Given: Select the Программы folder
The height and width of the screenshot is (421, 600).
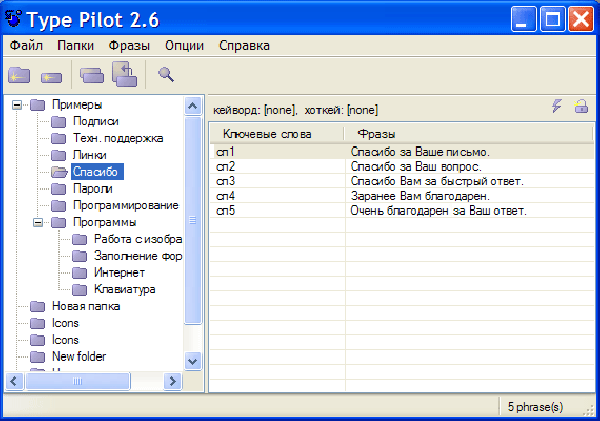Looking at the screenshot, I should [x=104, y=222].
